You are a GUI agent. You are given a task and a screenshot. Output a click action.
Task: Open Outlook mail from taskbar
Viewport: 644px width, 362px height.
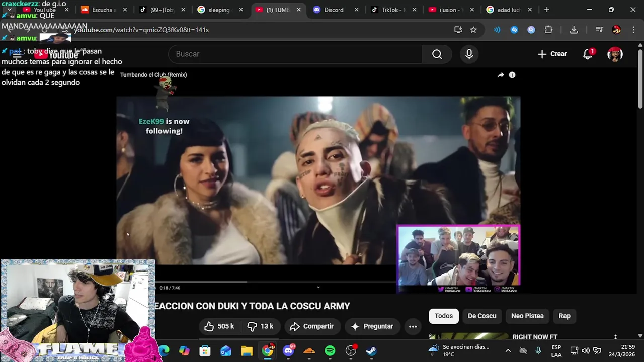click(x=226, y=350)
